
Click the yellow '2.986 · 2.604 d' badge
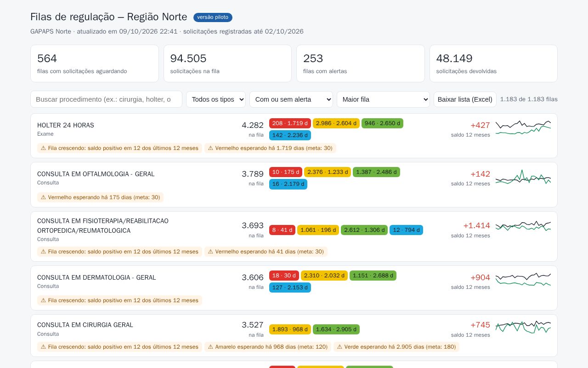pyautogui.click(x=336, y=123)
